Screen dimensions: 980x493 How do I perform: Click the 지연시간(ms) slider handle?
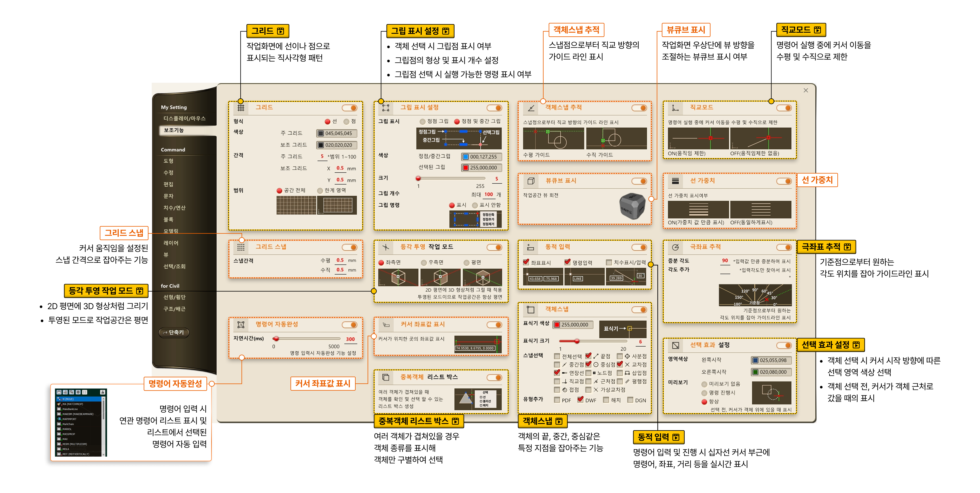tap(276, 339)
